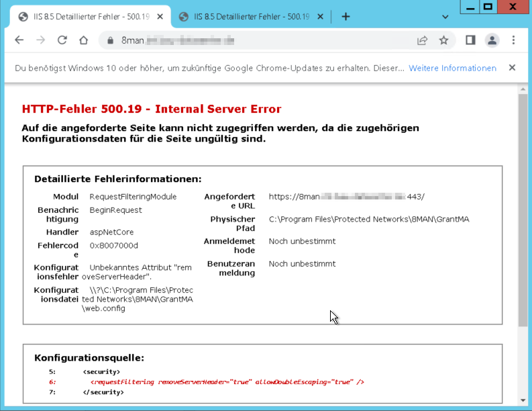Click the Detaillierte Fehlerinformationen heading

click(117, 179)
